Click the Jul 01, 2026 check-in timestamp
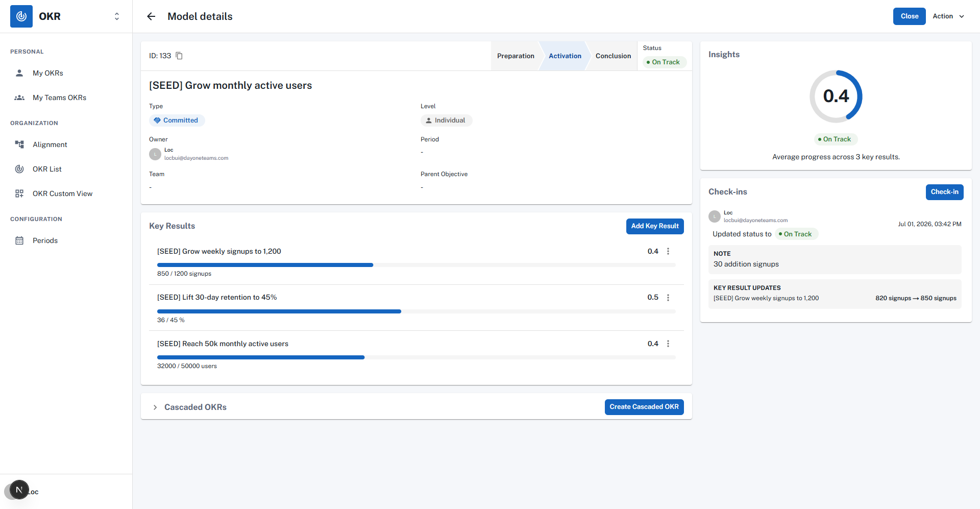Screen dimensions: 980x509 929,224
